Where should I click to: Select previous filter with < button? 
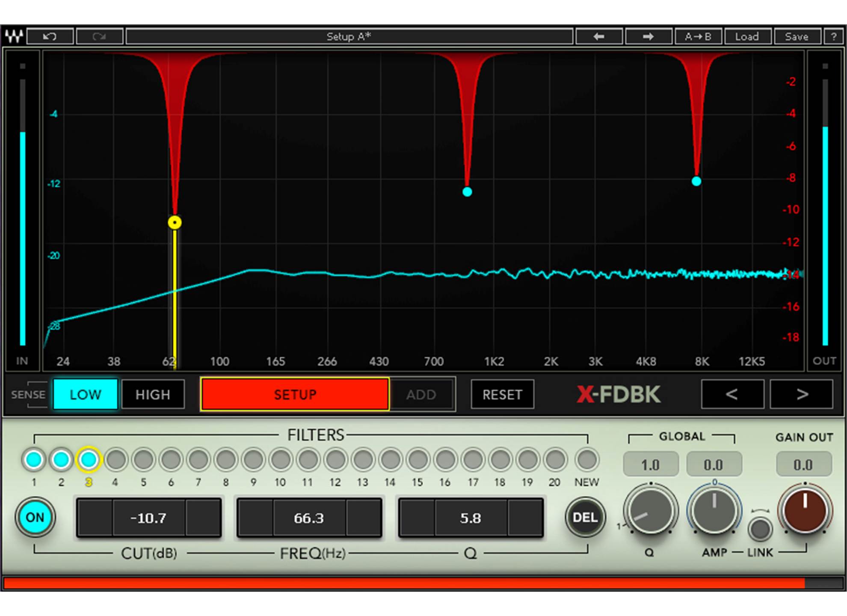[732, 394]
